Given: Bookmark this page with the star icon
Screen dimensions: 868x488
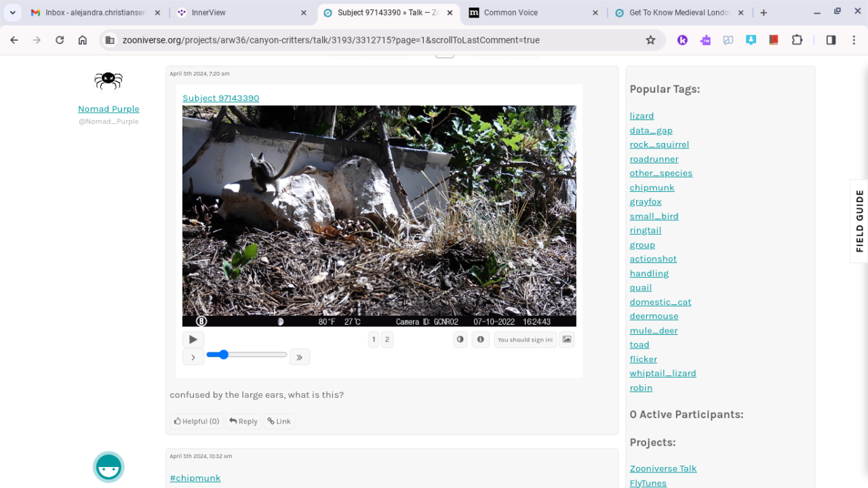Looking at the screenshot, I should pos(651,40).
